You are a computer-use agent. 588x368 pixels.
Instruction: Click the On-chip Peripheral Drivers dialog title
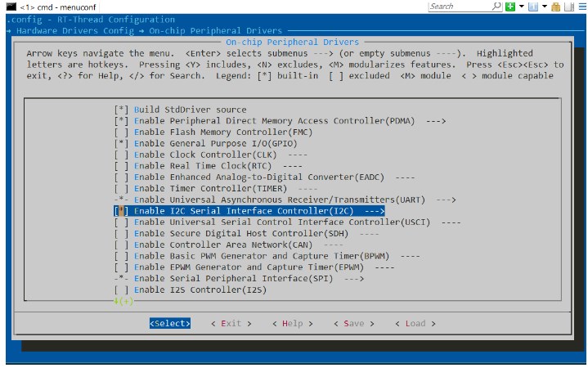(292, 42)
